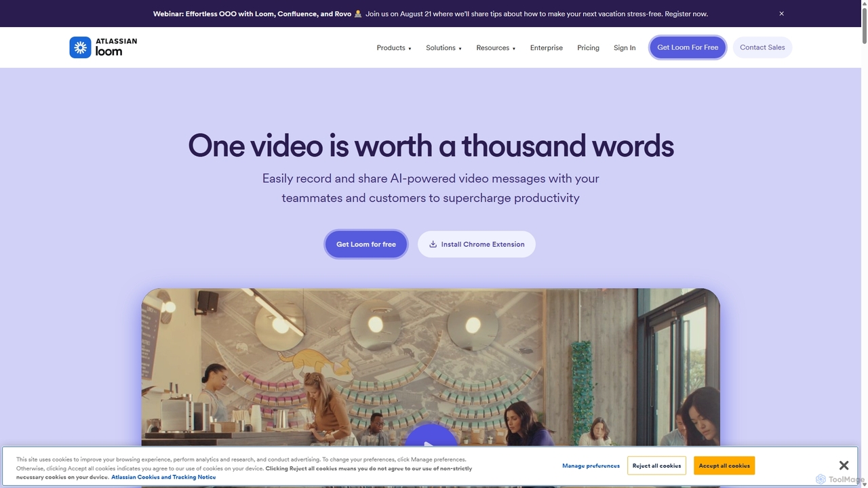Click the headline 'One video is worth a thousand words'
The image size is (868, 488).
click(431, 146)
